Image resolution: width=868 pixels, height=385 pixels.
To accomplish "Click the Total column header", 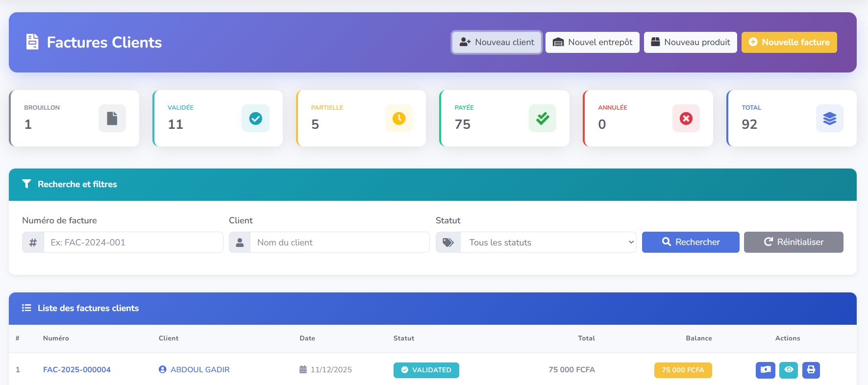I will (x=586, y=338).
